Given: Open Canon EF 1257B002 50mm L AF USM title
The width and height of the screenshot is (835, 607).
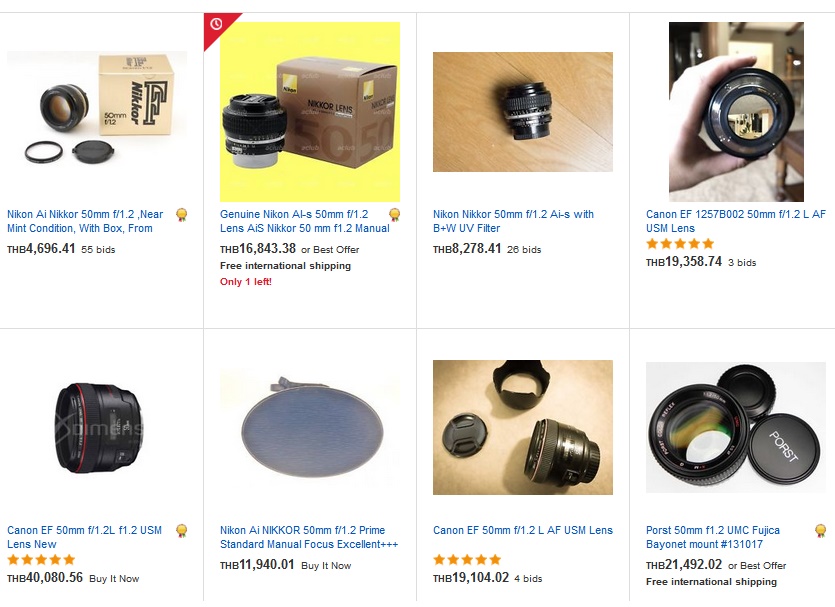Looking at the screenshot, I should tap(736, 221).
